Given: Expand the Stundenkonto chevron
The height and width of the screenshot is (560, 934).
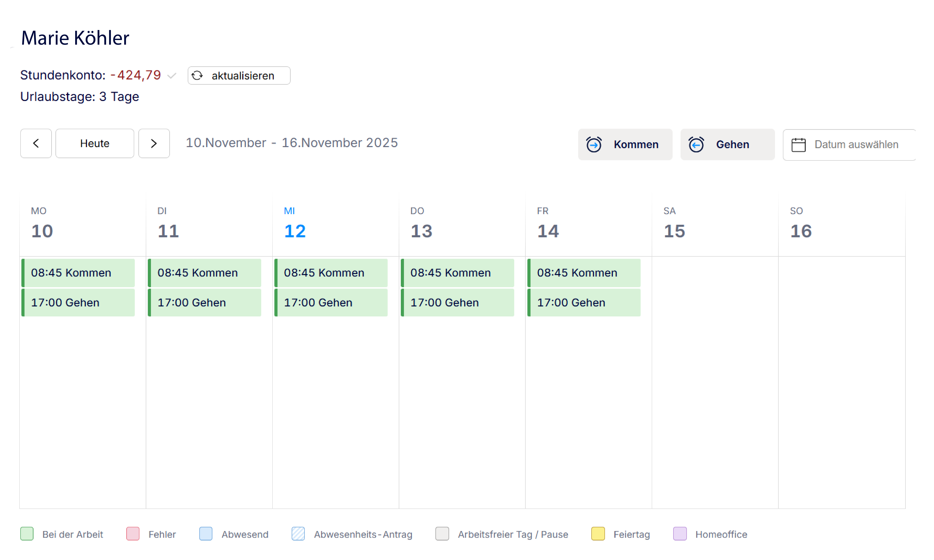Looking at the screenshot, I should click(x=172, y=76).
